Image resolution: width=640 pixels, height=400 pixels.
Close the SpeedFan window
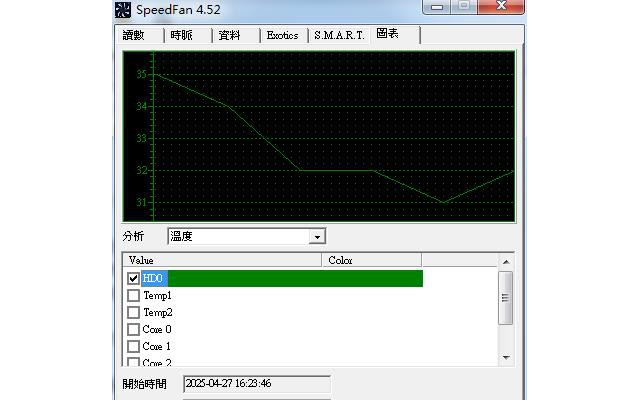pyautogui.click(x=501, y=6)
